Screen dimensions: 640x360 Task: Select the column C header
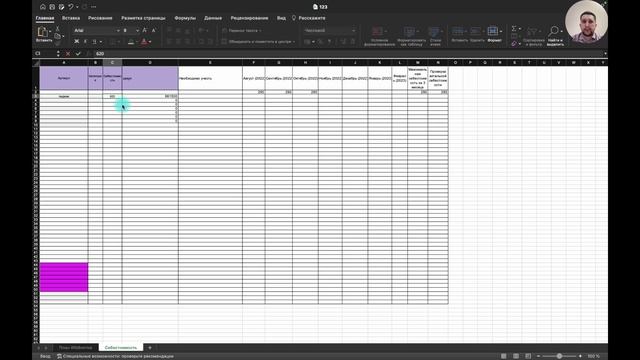coord(112,62)
